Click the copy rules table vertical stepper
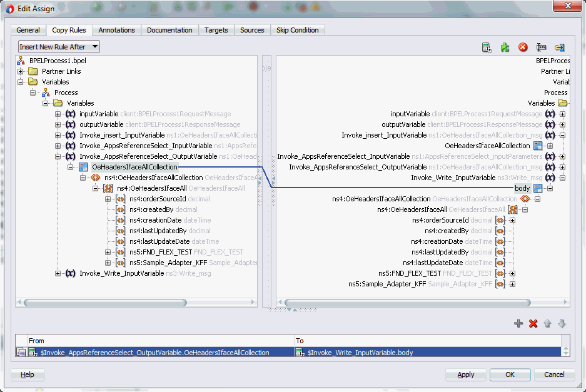 click(x=565, y=351)
